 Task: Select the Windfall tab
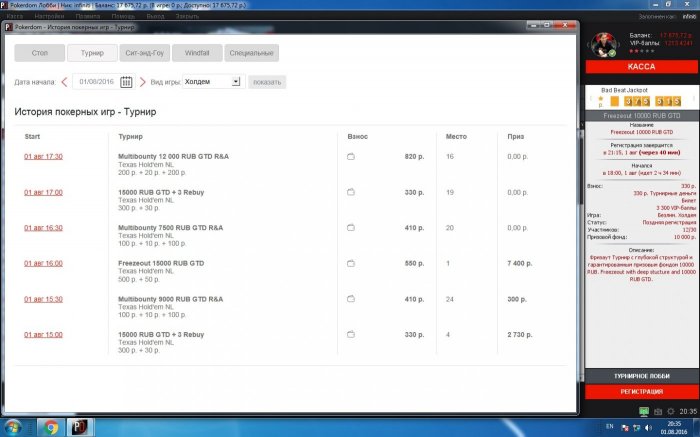coord(197,53)
